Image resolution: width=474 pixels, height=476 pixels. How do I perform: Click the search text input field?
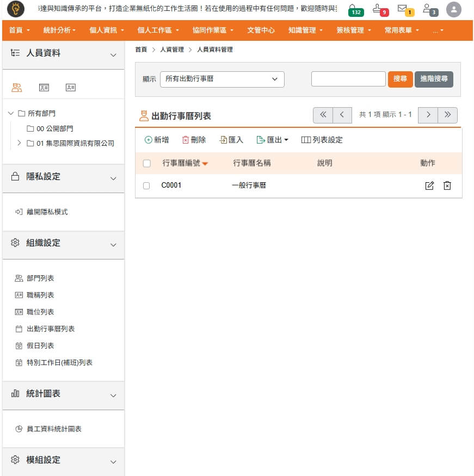348,79
